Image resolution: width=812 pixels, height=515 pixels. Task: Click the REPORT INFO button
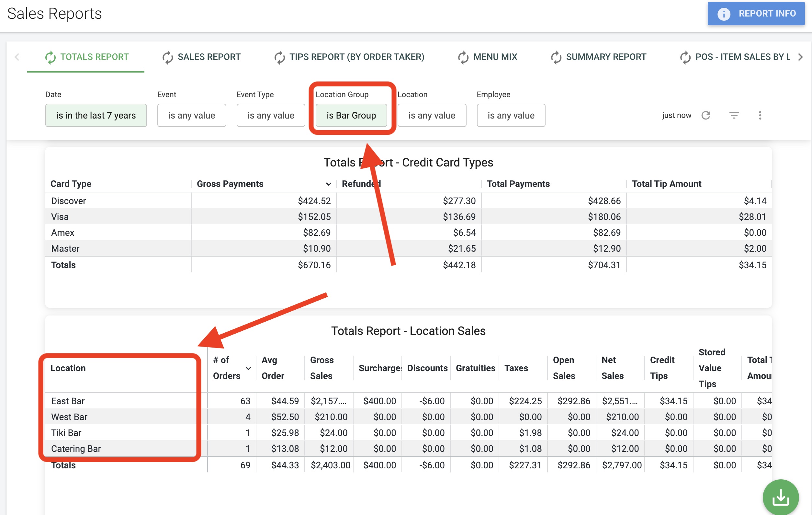(x=756, y=14)
